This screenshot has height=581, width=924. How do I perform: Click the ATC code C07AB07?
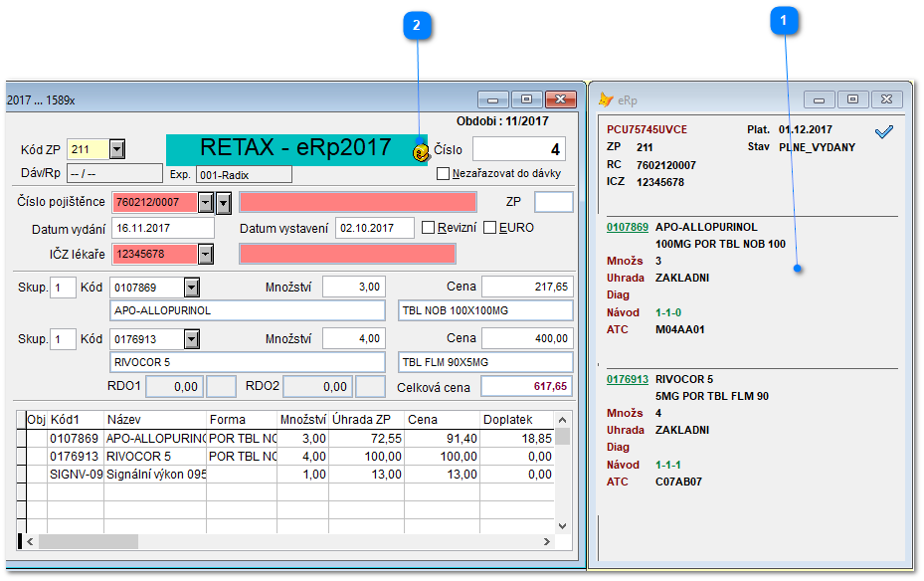pyautogui.click(x=679, y=482)
